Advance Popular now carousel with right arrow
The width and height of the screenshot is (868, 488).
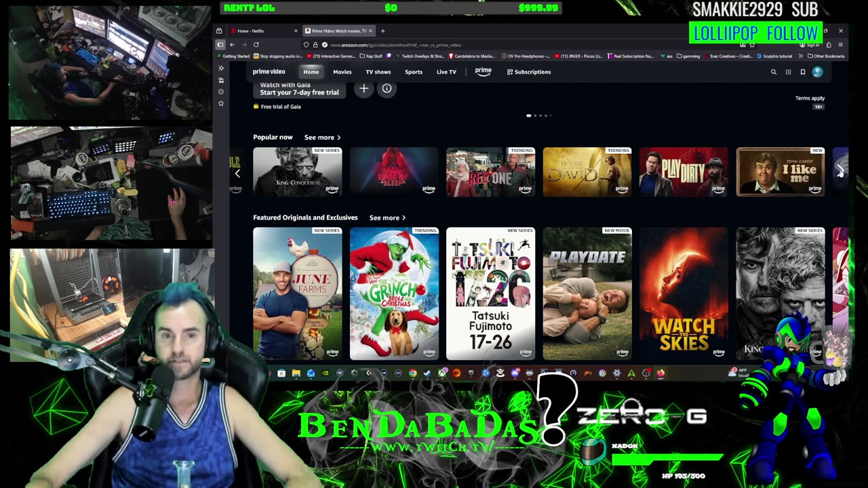[x=840, y=170]
